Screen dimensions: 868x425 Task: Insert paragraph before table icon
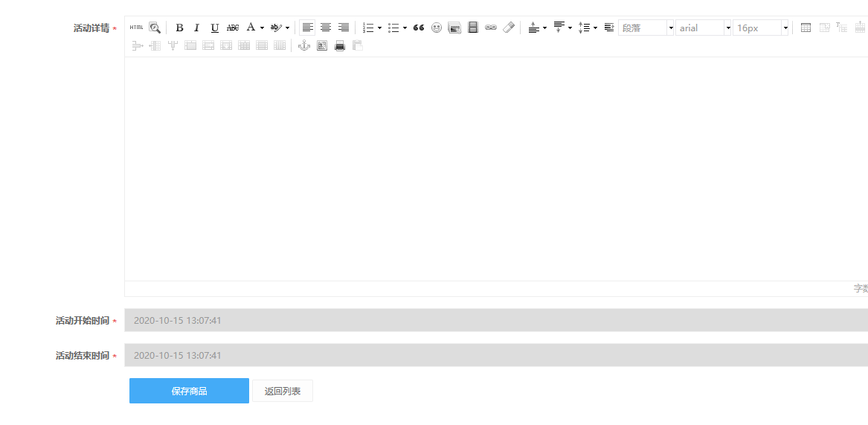(x=842, y=27)
